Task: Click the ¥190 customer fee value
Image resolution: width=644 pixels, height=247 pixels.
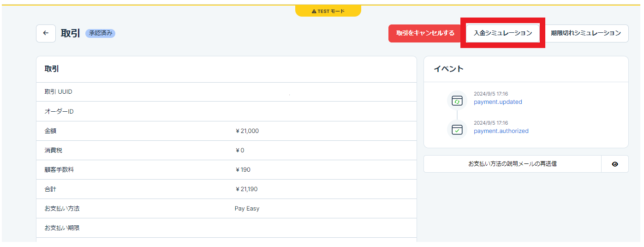Action: click(243, 170)
